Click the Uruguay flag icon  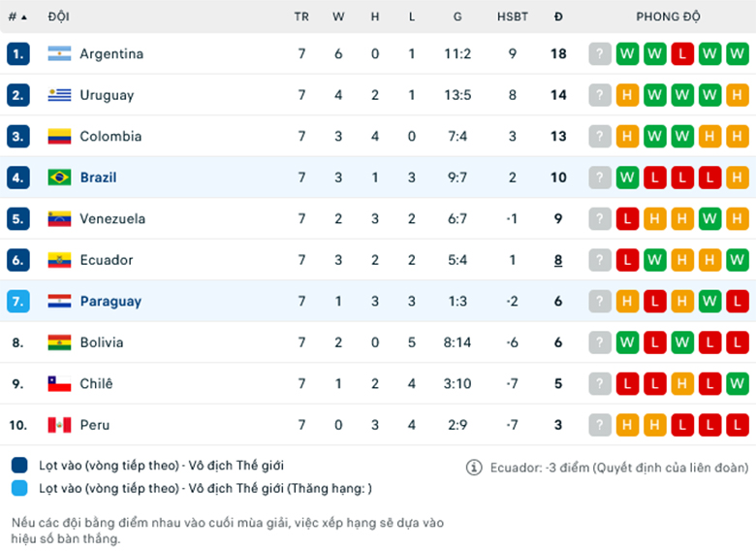coord(59,95)
